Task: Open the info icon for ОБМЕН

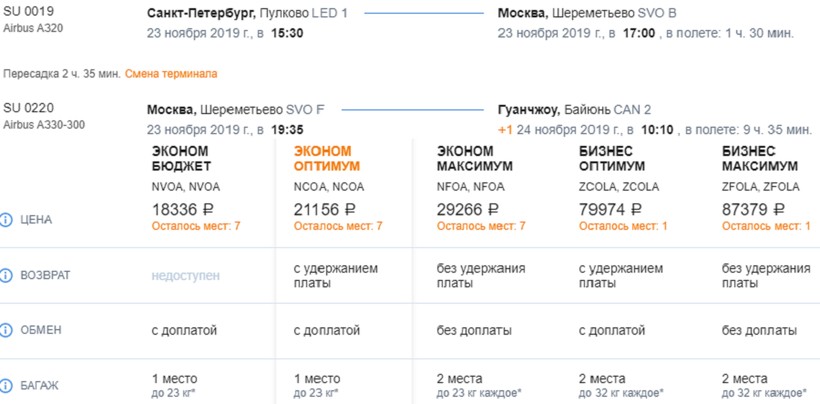Action: pos(8,330)
